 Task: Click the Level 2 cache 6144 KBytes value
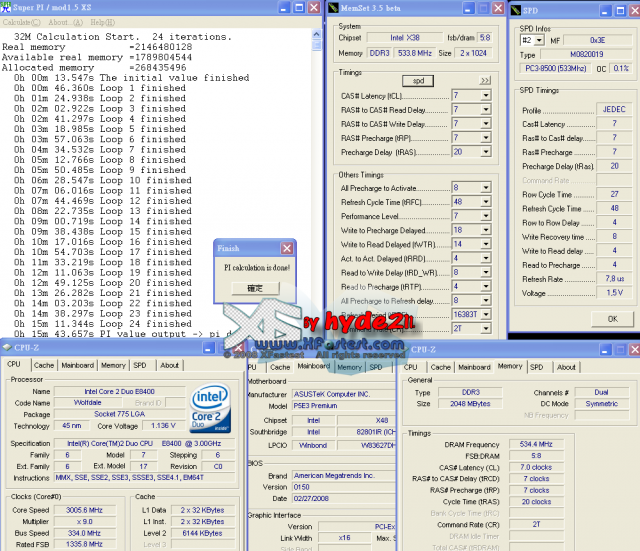click(x=202, y=533)
